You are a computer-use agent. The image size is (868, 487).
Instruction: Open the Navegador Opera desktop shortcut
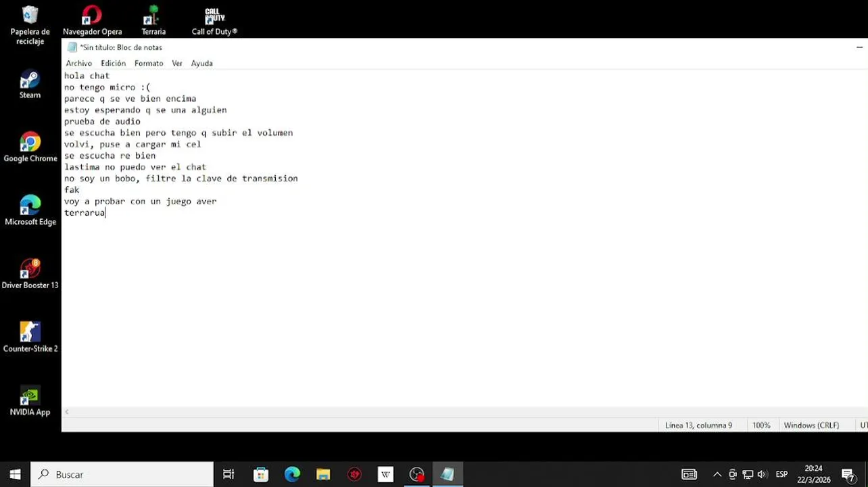[x=92, y=21]
